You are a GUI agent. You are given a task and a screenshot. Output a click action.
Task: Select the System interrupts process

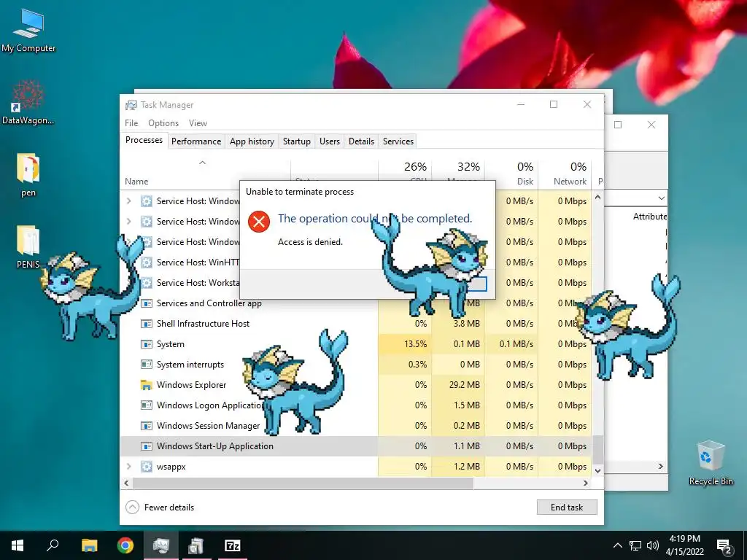click(356, 365)
